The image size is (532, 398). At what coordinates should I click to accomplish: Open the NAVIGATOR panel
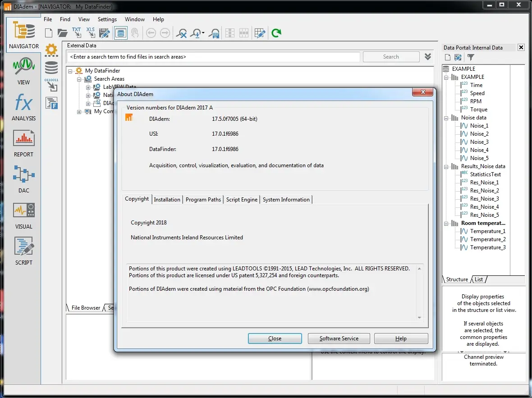click(x=24, y=34)
